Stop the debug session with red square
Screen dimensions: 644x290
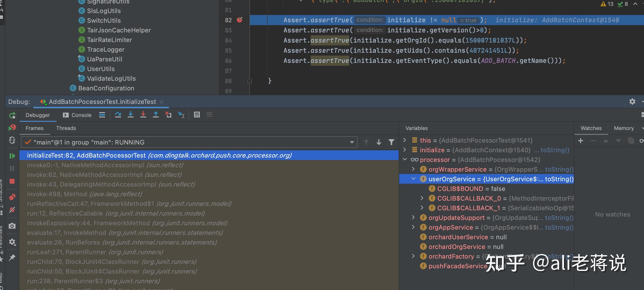pyautogui.click(x=12, y=181)
